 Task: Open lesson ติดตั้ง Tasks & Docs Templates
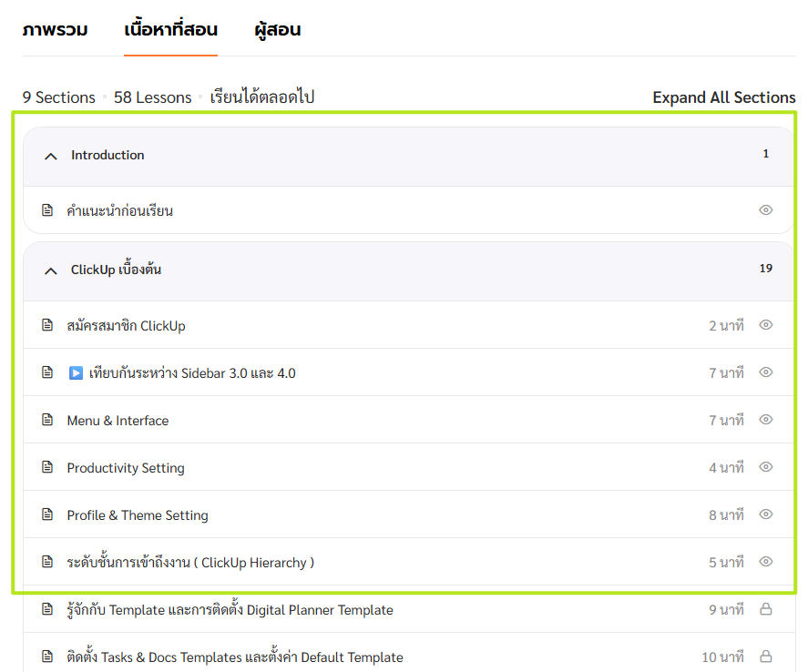(235, 657)
